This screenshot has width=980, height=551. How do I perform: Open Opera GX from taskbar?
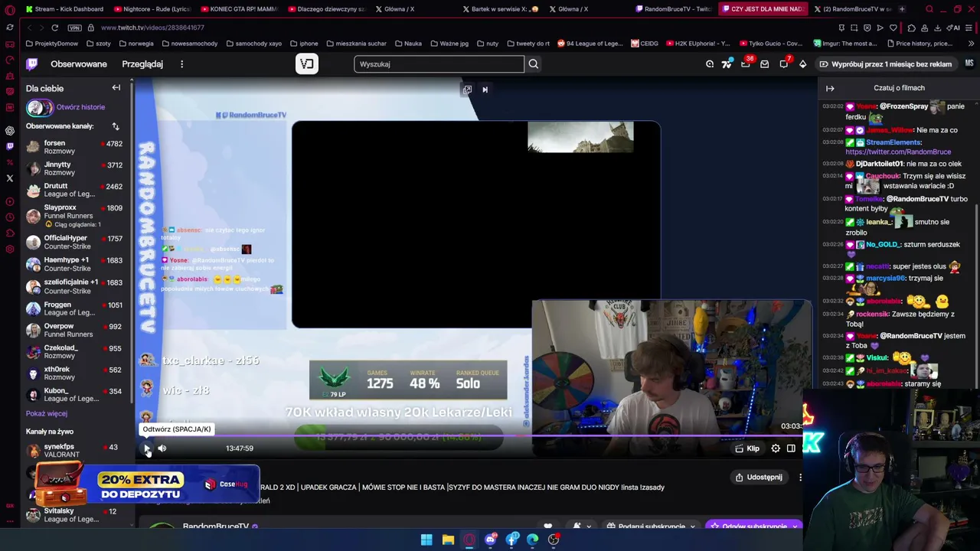469,540
